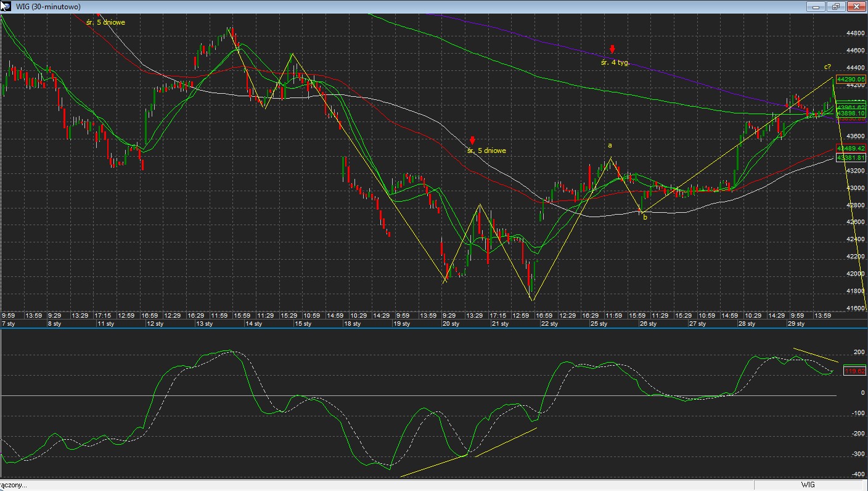868x491 pixels.
Task: Click the wave label 'a' annotation
Action: [x=610, y=146]
